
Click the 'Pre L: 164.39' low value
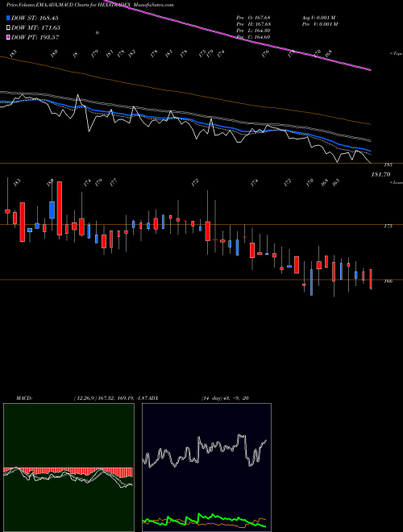coord(253,31)
